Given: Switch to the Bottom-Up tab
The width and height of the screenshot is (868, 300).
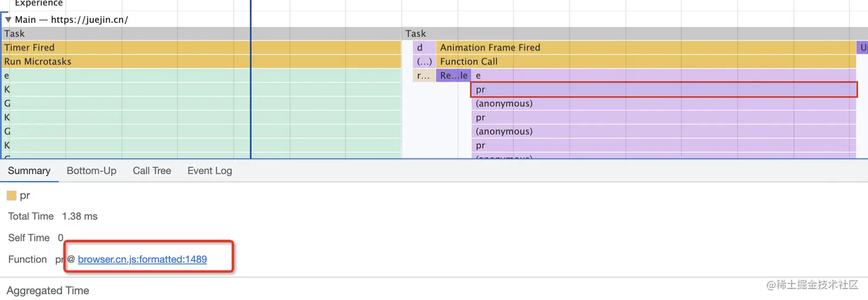Looking at the screenshot, I should 91,171.
